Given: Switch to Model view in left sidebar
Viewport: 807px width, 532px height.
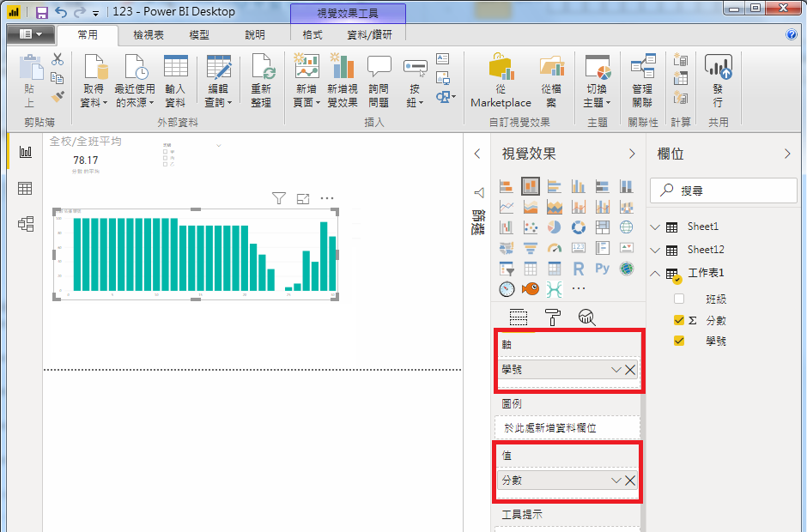Looking at the screenshot, I should pos(25,224).
